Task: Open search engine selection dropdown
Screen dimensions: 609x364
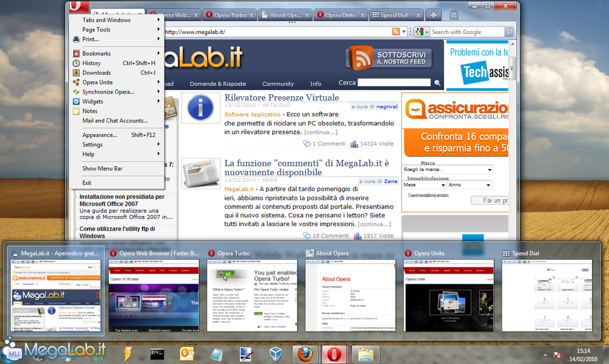Action: (426, 32)
